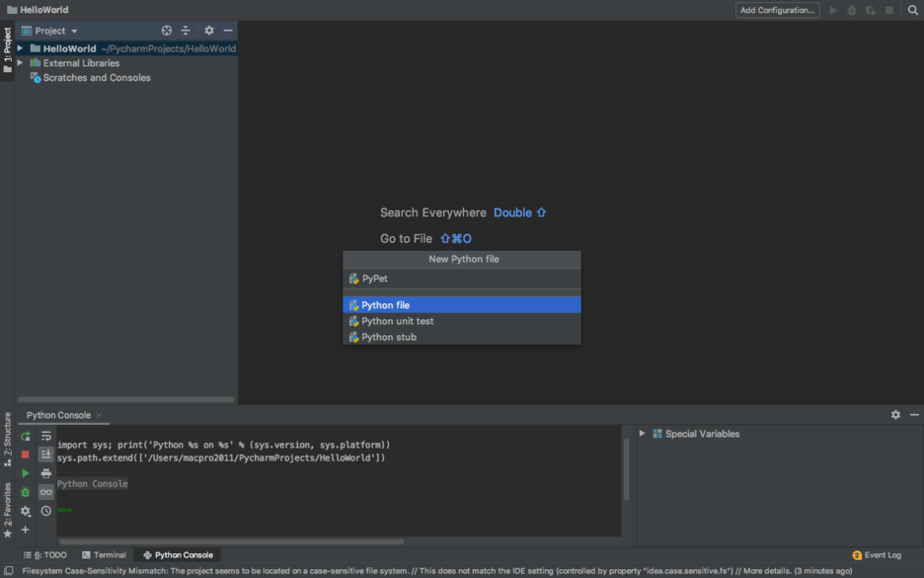Toggle Soft-Wrap icon in console
Image resolution: width=924 pixels, height=578 pixels.
[x=46, y=437]
